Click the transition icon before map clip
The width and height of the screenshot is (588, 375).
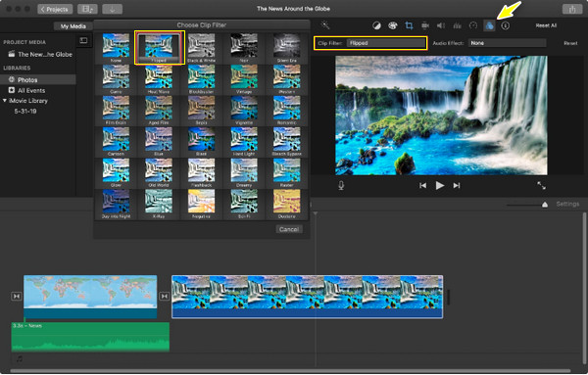17,296
